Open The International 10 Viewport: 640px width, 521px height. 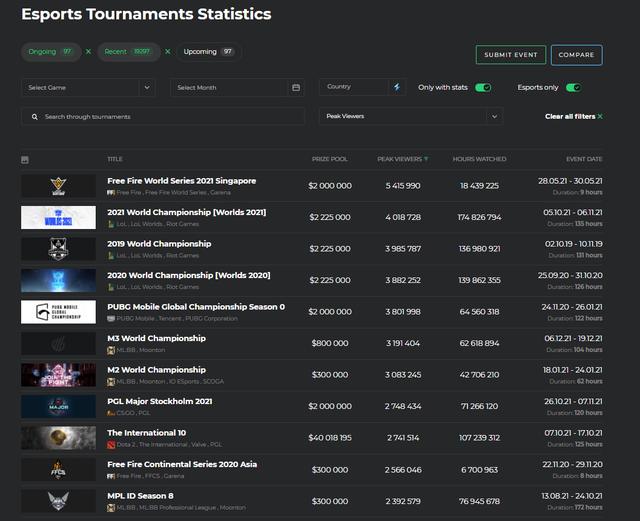pyautogui.click(x=147, y=433)
